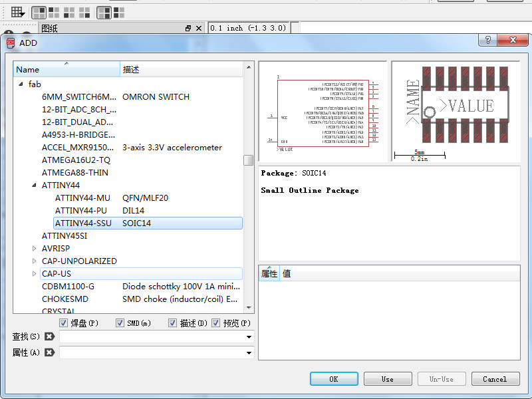The width and height of the screenshot is (532, 399).
Task: Select the CDBM1100-G diode row
Action: (141, 286)
